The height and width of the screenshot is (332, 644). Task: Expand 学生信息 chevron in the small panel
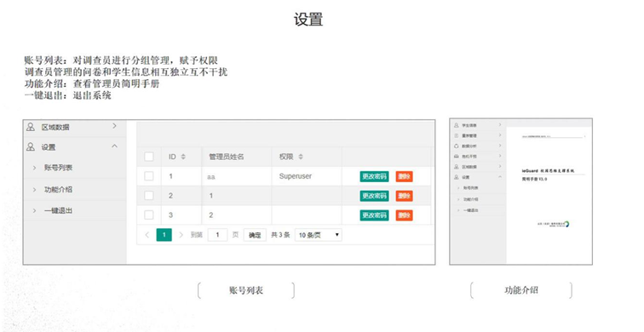coord(500,125)
